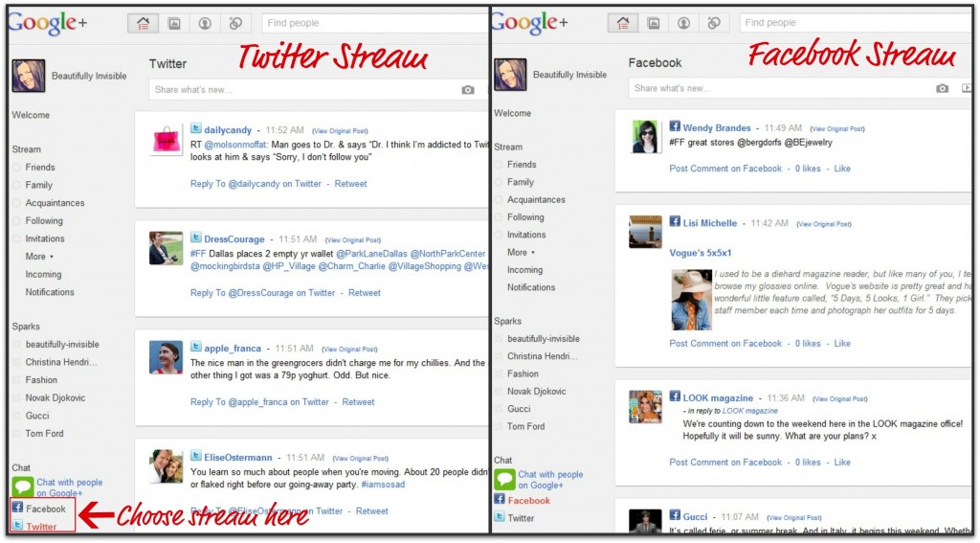The width and height of the screenshot is (980, 543).
Task: Click Facebook stream icon in right pane sidebar
Action: point(500,499)
